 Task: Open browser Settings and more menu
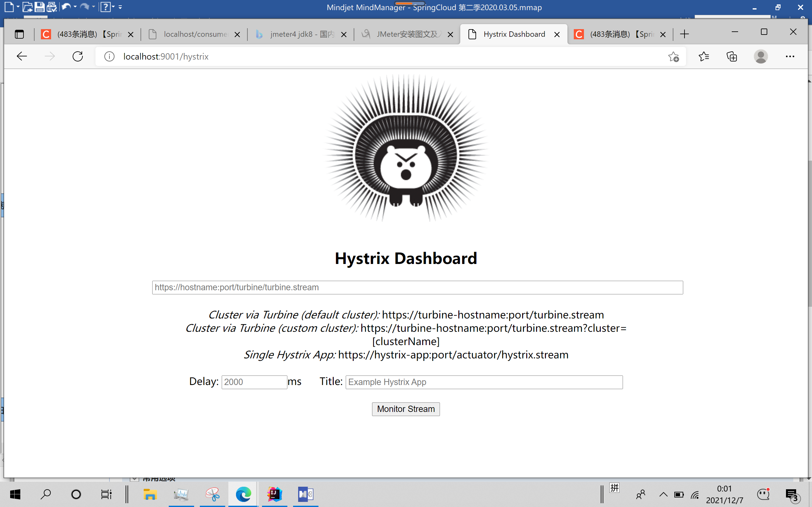790,56
